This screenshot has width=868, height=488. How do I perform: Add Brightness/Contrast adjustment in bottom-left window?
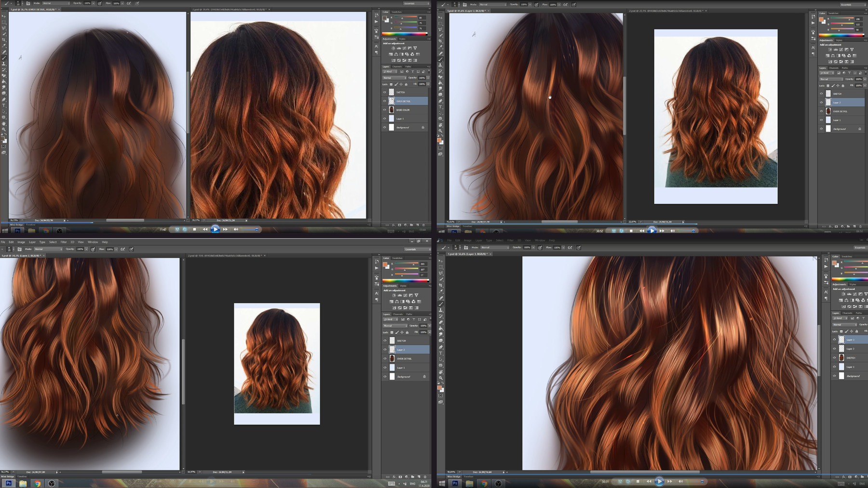(394, 295)
